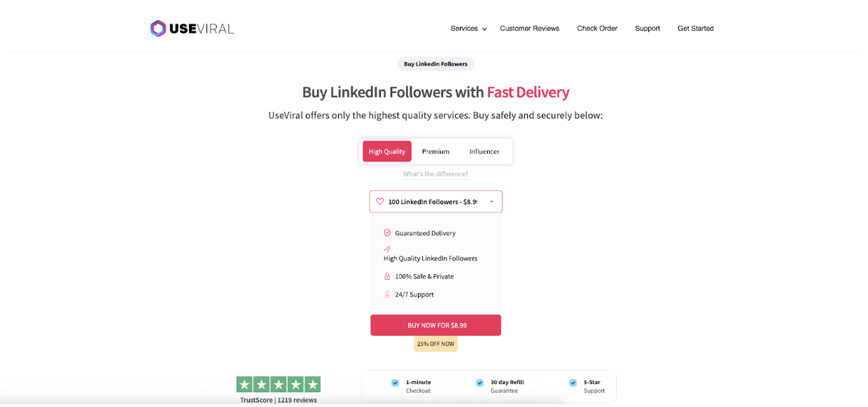This screenshot has width=868, height=407.
Task: Click the Guaranteed Delivery shield icon
Action: 387,233
